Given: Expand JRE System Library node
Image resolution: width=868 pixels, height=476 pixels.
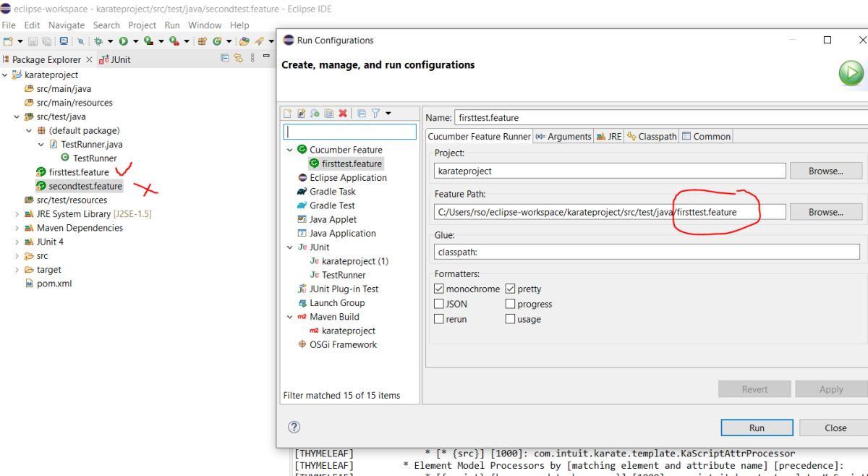Looking at the screenshot, I should [x=17, y=214].
